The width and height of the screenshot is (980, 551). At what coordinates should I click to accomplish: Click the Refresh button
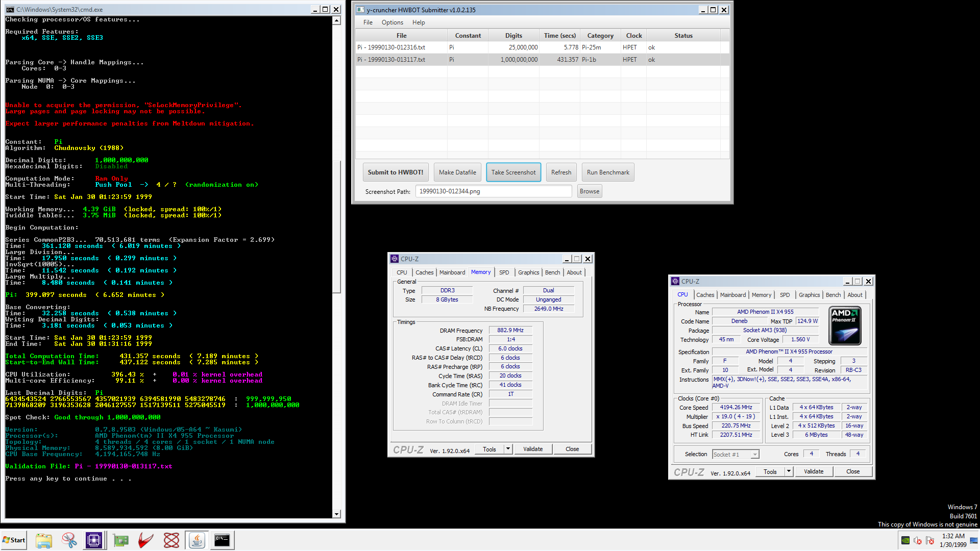coord(561,172)
